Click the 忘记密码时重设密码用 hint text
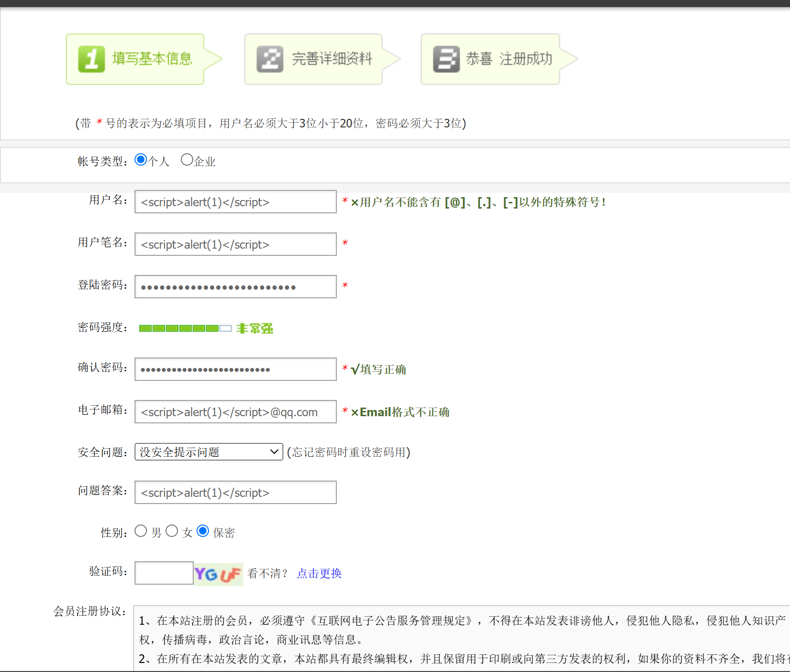This screenshot has height=672, width=790. [x=349, y=452]
